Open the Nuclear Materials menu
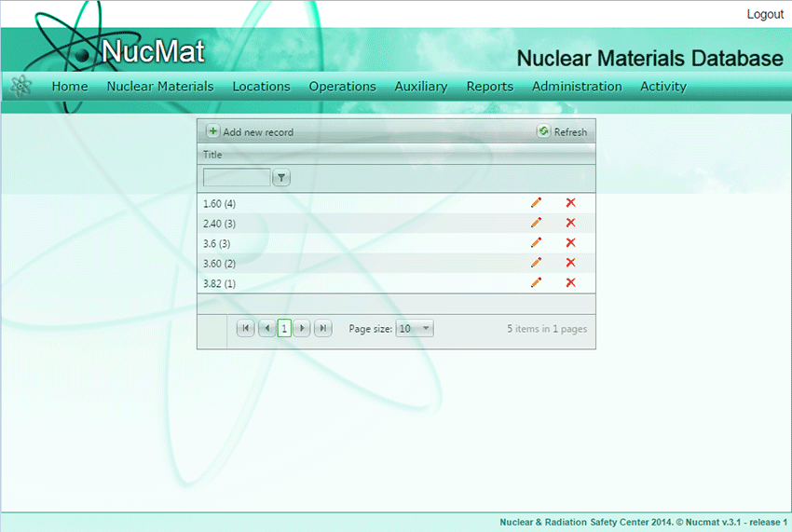The height and width of the screenshot is (532, 792). coord(160,87)
